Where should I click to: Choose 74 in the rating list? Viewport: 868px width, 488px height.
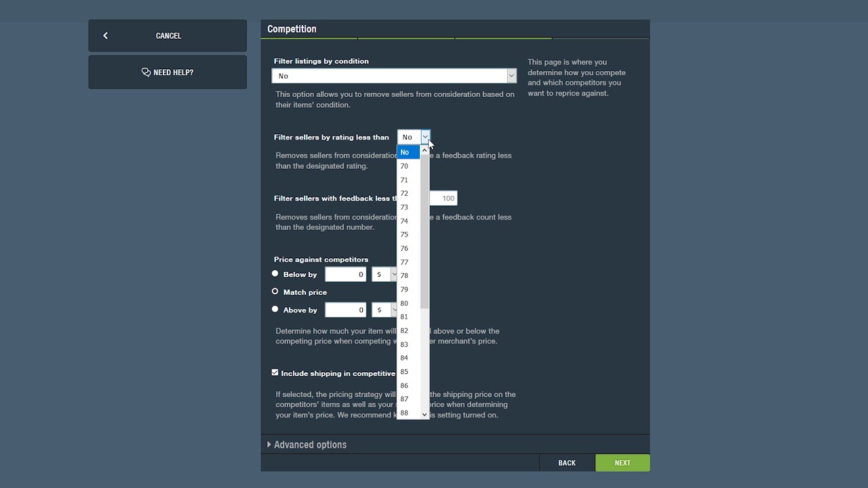point(409,221)
